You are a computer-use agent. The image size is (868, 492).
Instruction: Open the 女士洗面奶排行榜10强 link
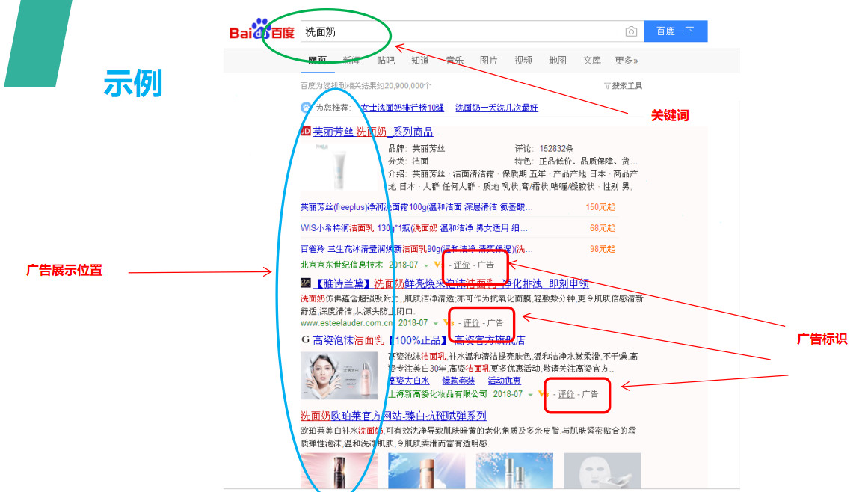402,107
